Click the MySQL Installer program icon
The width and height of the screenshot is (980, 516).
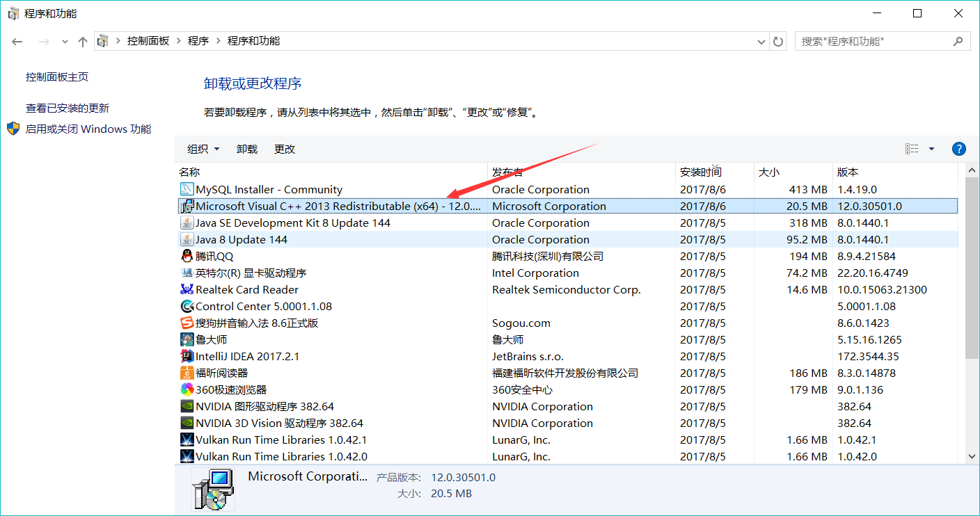tap(187, 189)
